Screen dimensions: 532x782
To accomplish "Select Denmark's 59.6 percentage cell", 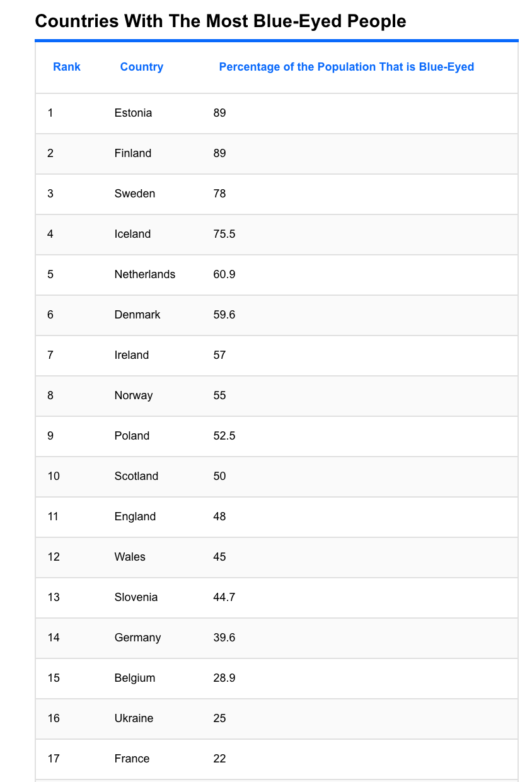I will click(224, 315).
